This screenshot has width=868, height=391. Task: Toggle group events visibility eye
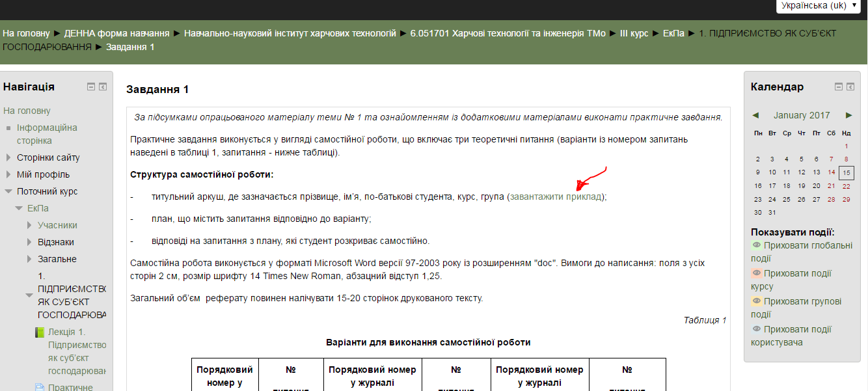click(756, 301)
